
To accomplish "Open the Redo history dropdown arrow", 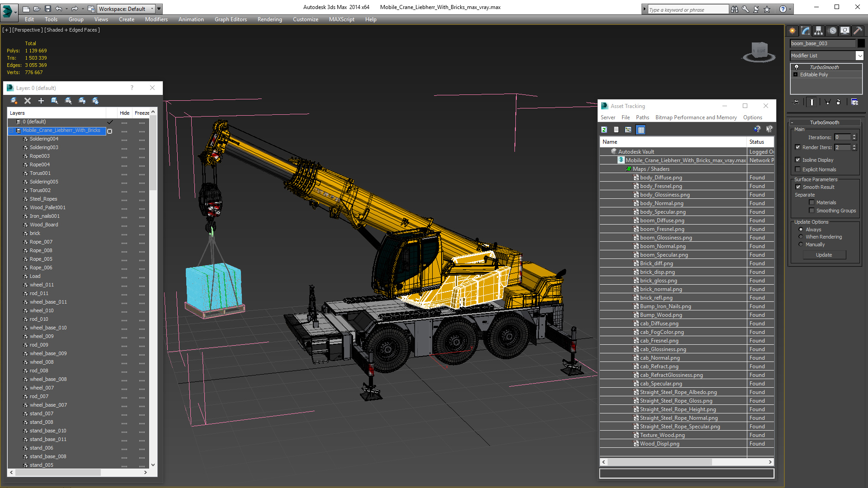I will click(83, 9).
